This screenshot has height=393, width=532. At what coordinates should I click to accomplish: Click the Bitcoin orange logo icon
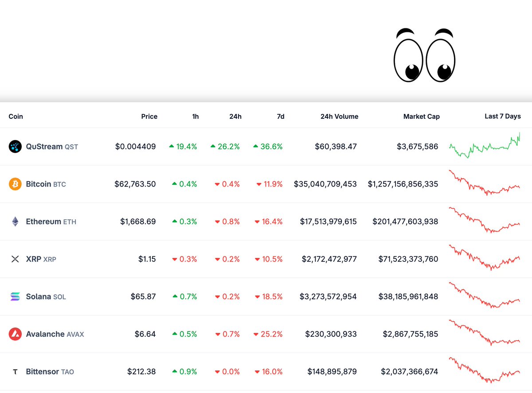[15, 184]
